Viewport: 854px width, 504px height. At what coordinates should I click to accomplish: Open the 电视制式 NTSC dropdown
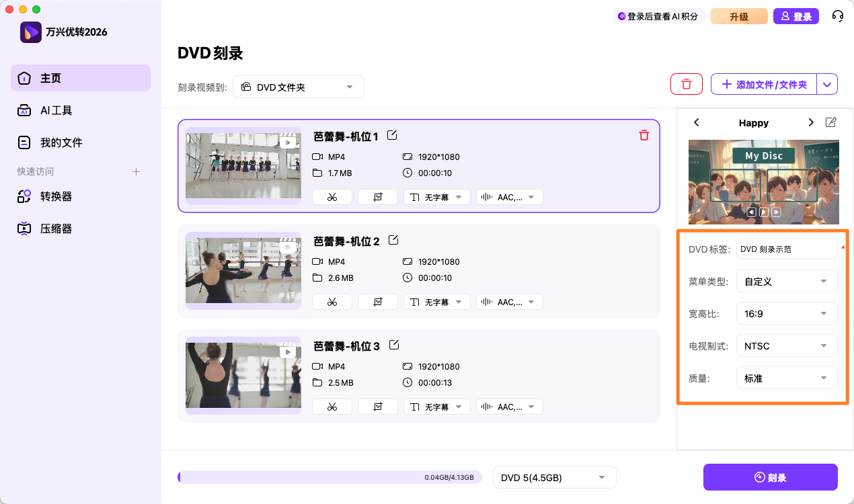[787, 345]
